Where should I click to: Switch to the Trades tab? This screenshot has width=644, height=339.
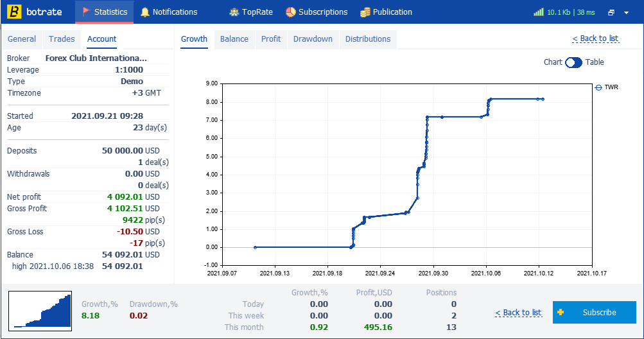(x=62, y=39)
